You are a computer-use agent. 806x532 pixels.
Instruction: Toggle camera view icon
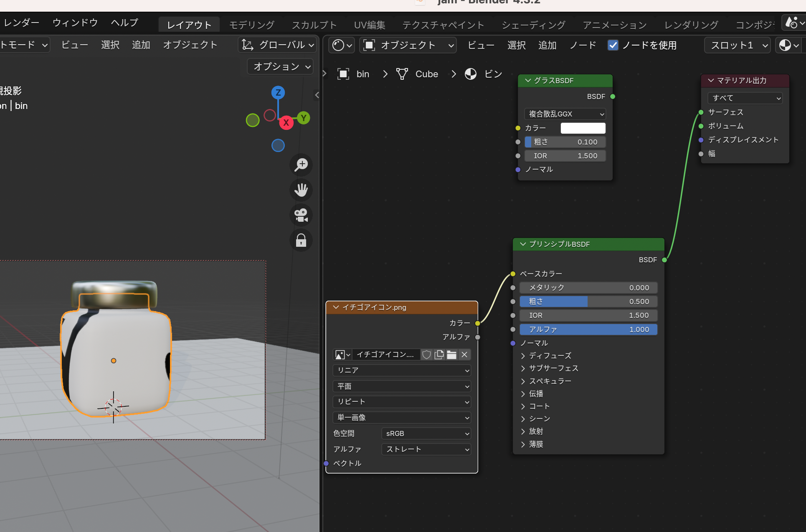(301, 215)
